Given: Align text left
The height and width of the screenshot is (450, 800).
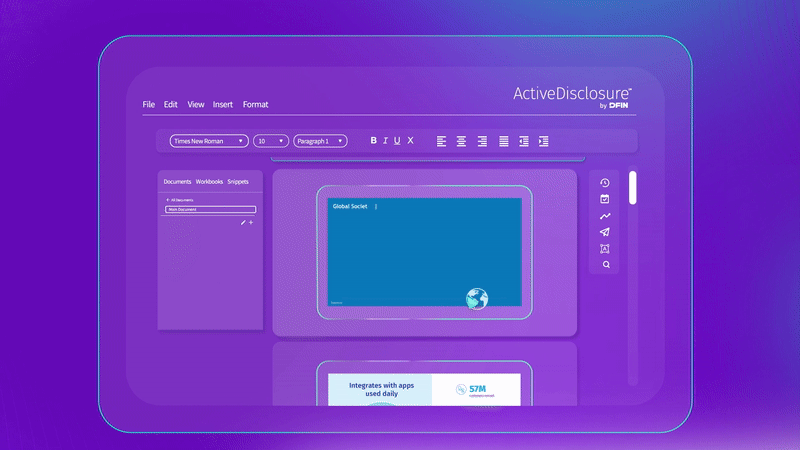Looking at the screenshot, I should point(441,141).
